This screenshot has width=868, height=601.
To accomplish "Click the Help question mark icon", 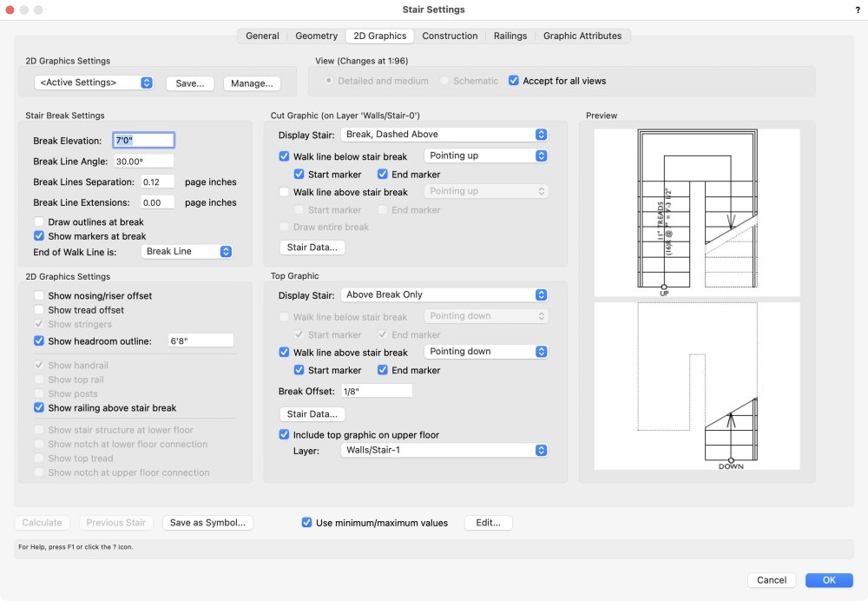I will click(x=857, y=10).
